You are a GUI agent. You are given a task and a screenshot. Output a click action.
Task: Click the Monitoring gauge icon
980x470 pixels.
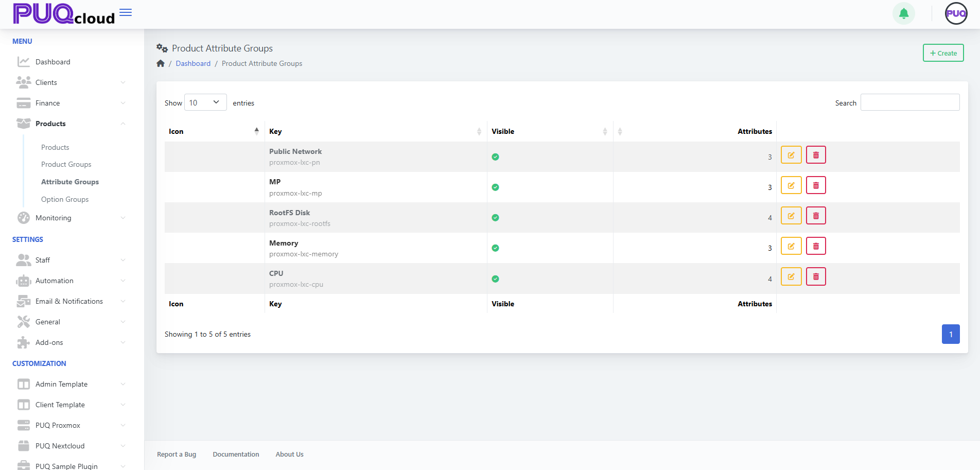coord(24,218)
